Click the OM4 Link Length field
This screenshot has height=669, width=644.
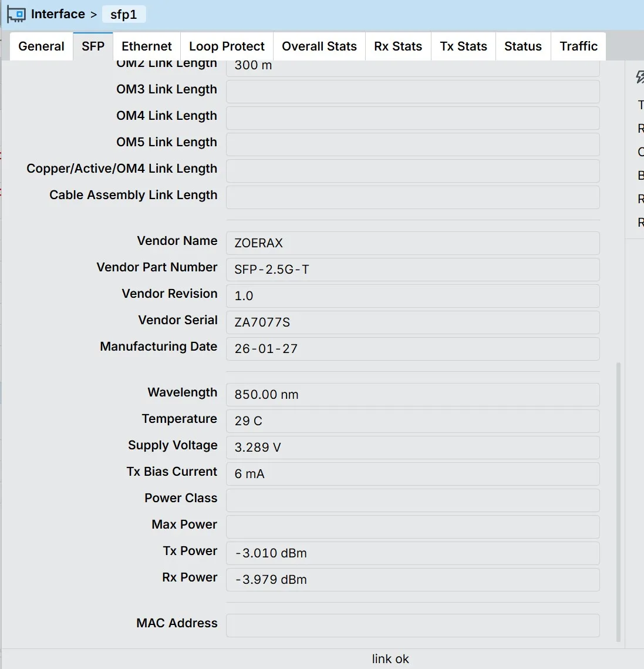pos(413,118)
